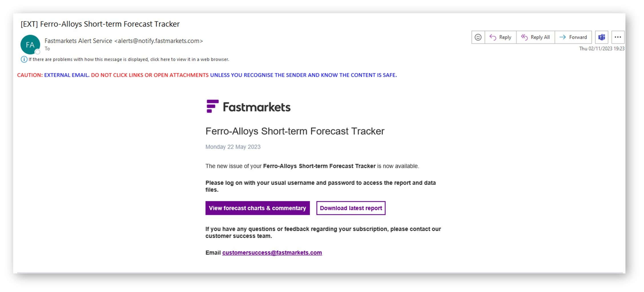Click the Reply All button label

tap(540, 37)
